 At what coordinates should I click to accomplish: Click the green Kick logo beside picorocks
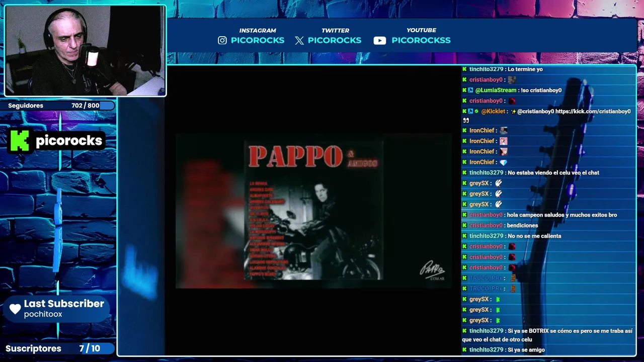click(20, 140)
